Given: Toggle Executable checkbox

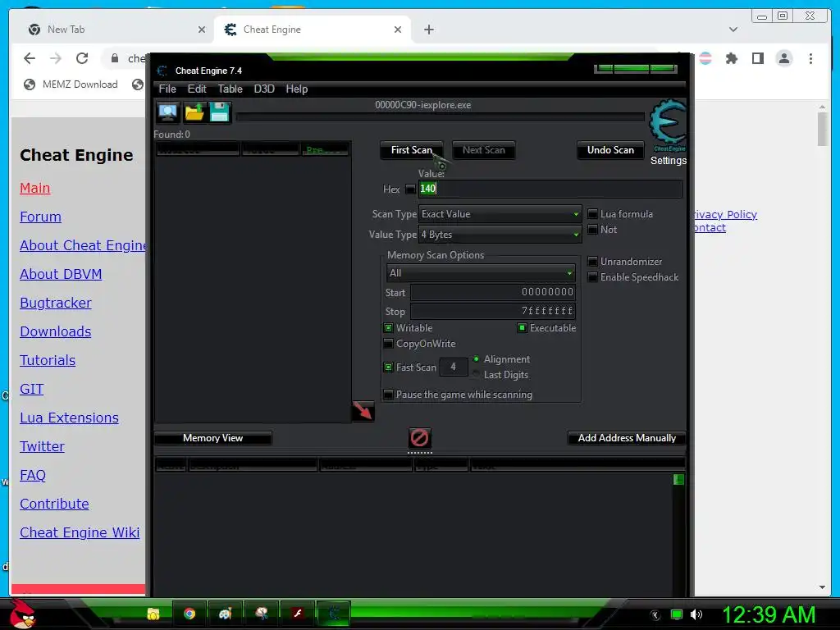Looking at the screenshot, I should point(522,328).
